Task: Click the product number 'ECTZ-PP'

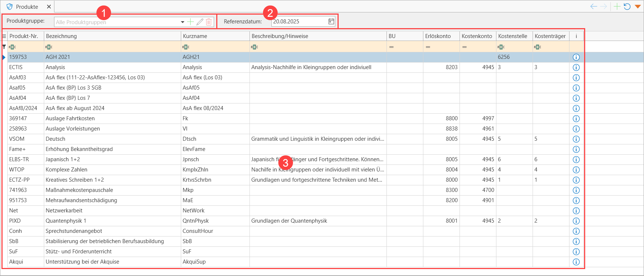Action: [19, 180]
